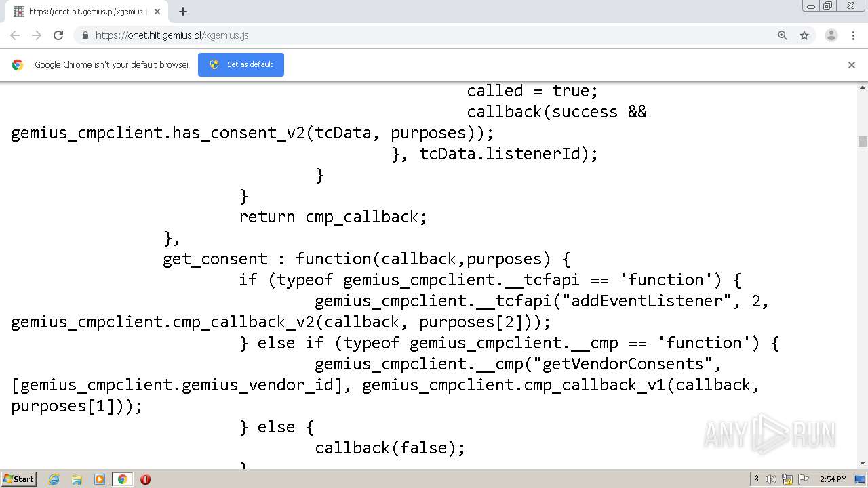Reload the xgemius.js page
This screenshot has height=488, width=868.
pyautogui.click(x=58, y=35)
